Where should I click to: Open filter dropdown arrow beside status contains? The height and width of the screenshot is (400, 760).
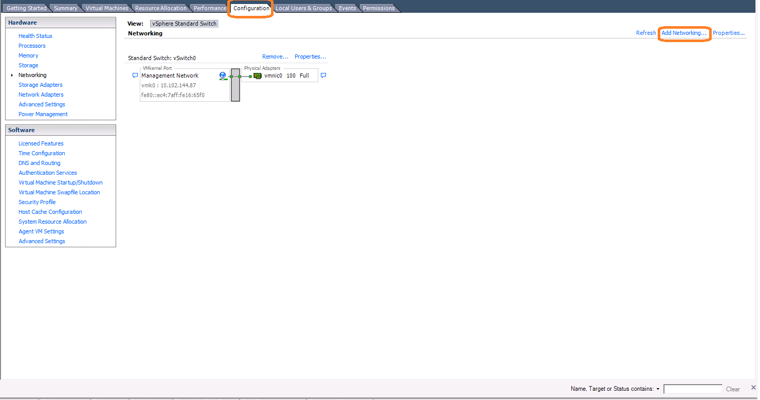658,389
